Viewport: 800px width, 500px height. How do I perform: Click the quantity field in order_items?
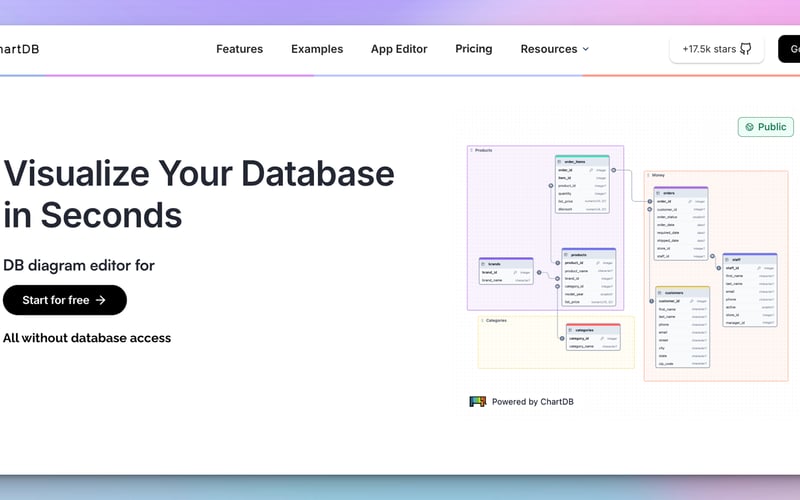pyautogui.click(x=582, y=193)
